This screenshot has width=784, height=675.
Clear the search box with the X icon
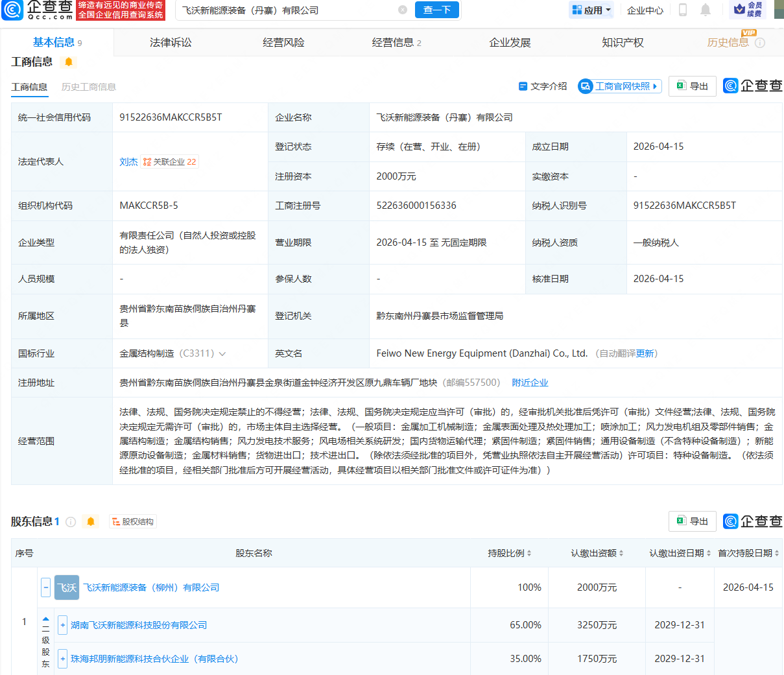[x=403, y=10]
